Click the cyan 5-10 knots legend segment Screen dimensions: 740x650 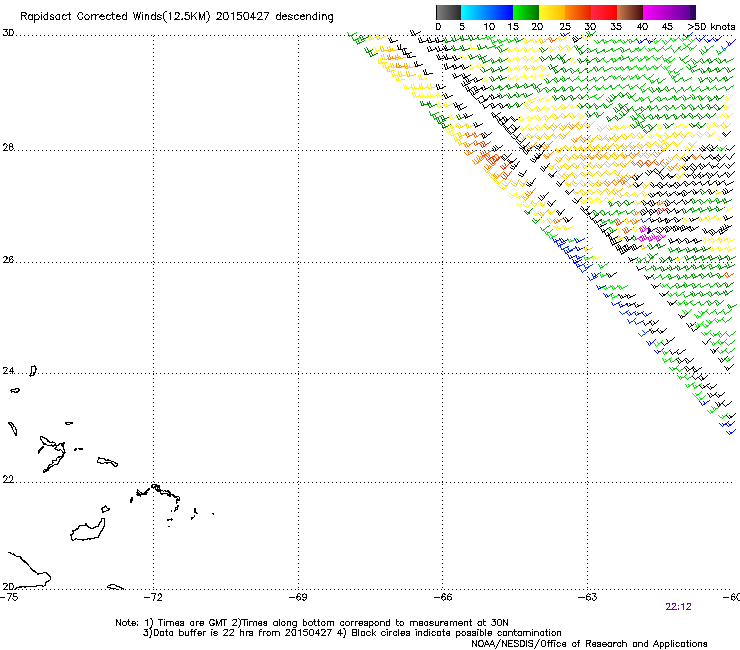pos(474,12)
